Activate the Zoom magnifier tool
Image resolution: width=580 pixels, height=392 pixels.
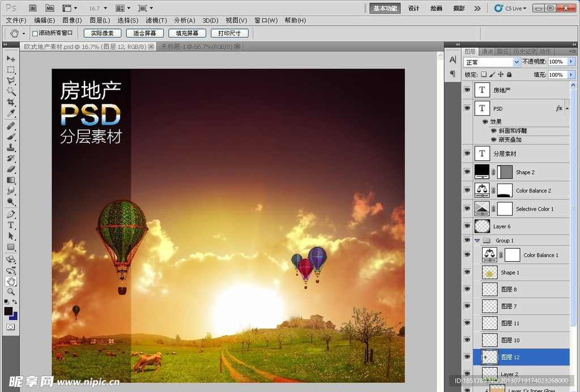11,292
